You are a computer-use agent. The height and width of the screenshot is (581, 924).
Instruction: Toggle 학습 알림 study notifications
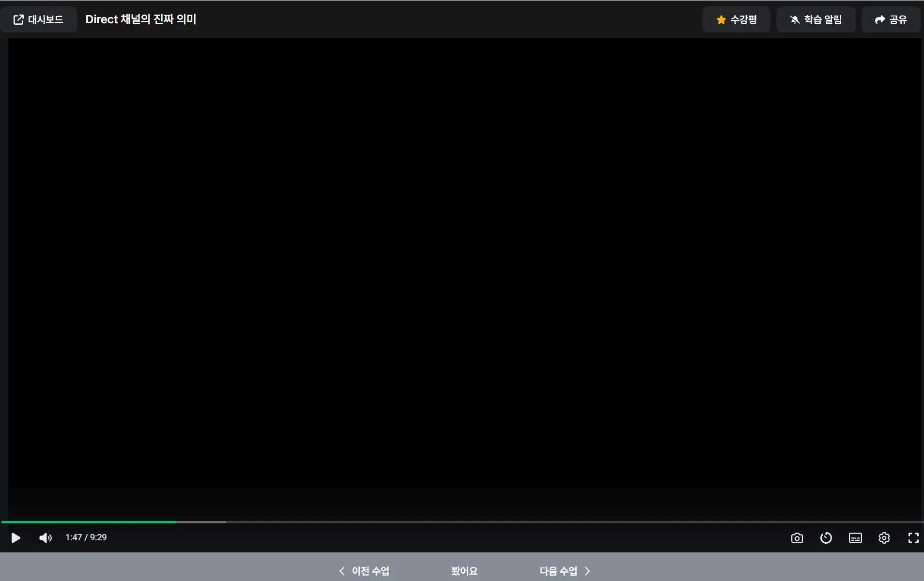(816, 19)
